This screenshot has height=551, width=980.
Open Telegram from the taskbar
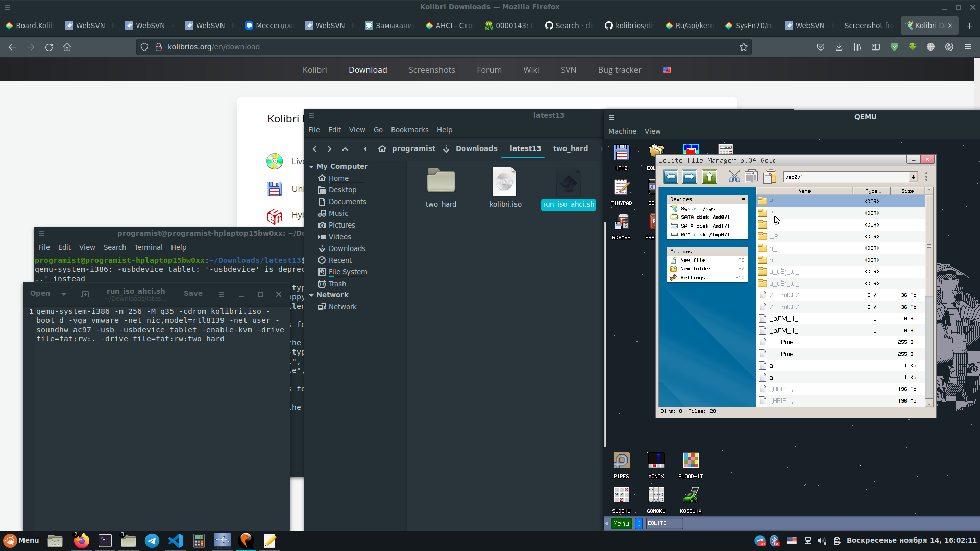click(152, 541)
